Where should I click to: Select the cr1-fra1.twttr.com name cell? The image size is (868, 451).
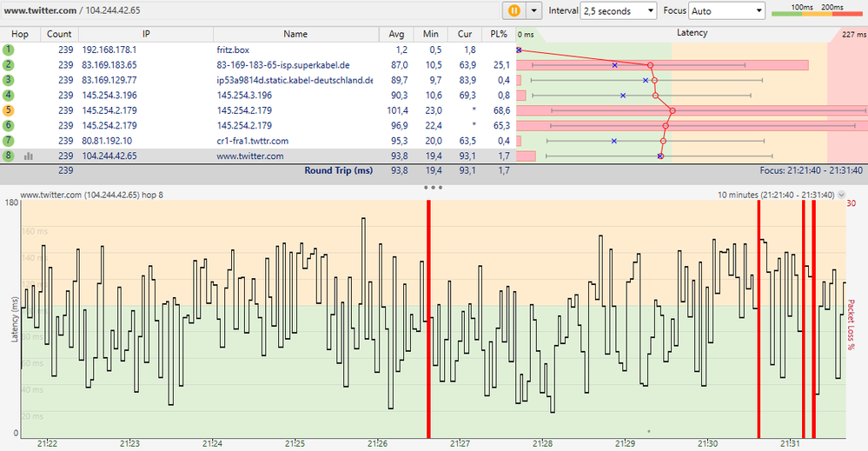point(253,141)
